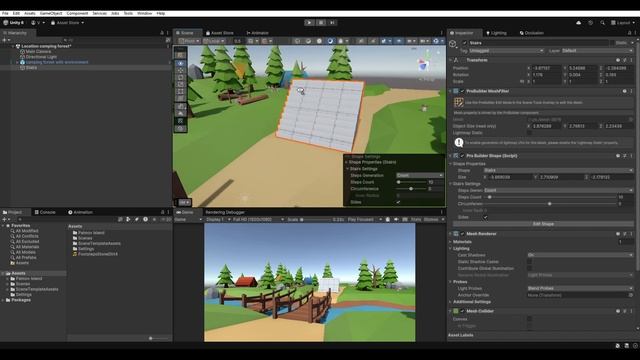Image resolution: width=640 pixels, height=360 pixels.
Task: Open the Tag dropdown (Untagged)
Action: 506,51
